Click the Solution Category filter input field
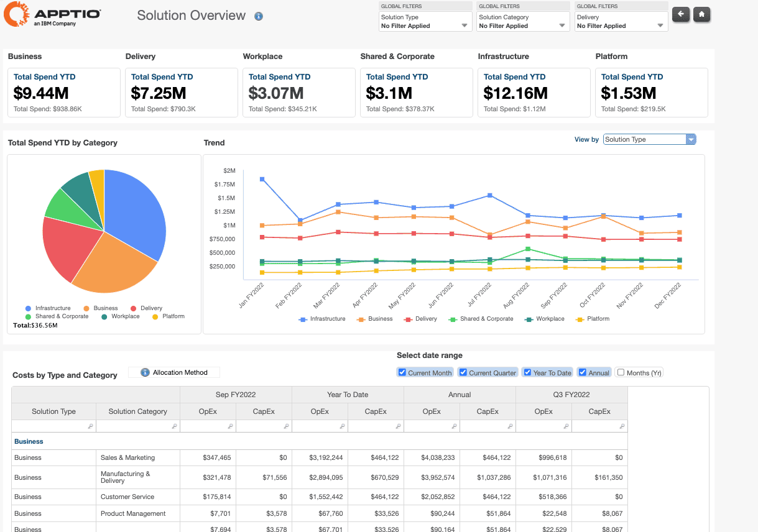Viewport: 758px width, 532px height. [137, 426]
